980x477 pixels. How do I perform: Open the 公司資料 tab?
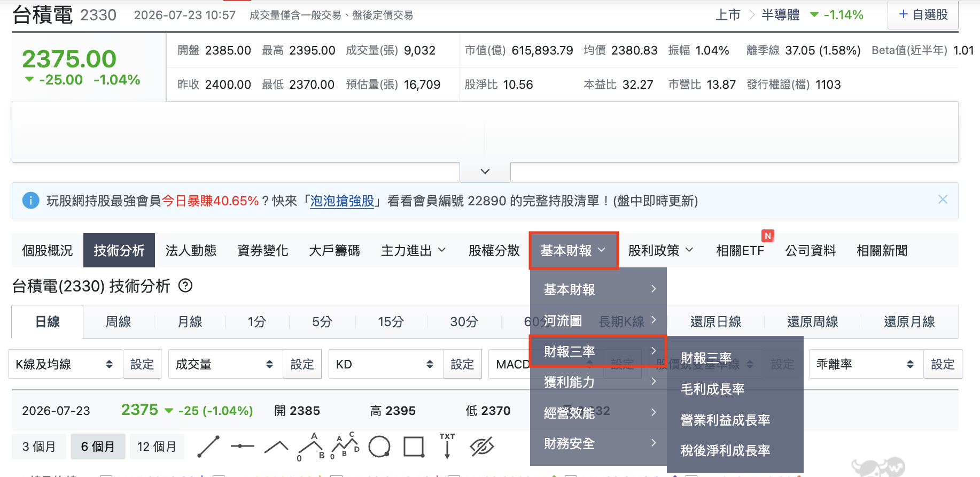(810, 250)
